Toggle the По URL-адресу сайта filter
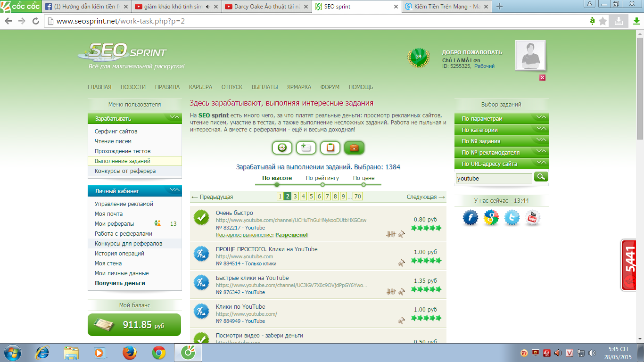The width and height of the screenshot is (644, 362). tap(502, 164)
